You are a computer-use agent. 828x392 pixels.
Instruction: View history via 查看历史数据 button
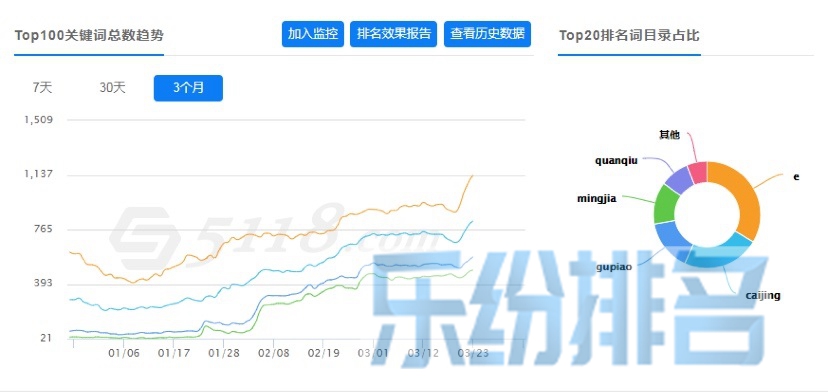tap(487, 34)
